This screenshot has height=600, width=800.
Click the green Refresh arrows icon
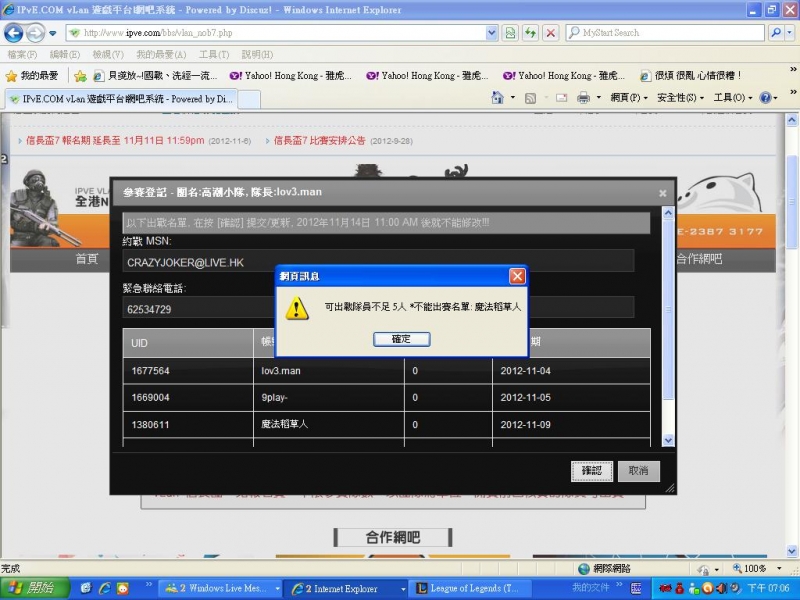pos(530,33)
